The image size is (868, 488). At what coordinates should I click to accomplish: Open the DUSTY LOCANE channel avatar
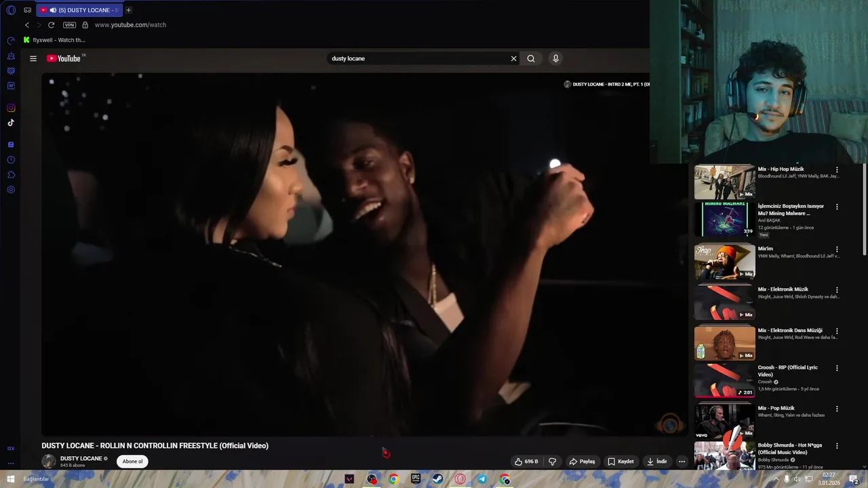(49, 462)
